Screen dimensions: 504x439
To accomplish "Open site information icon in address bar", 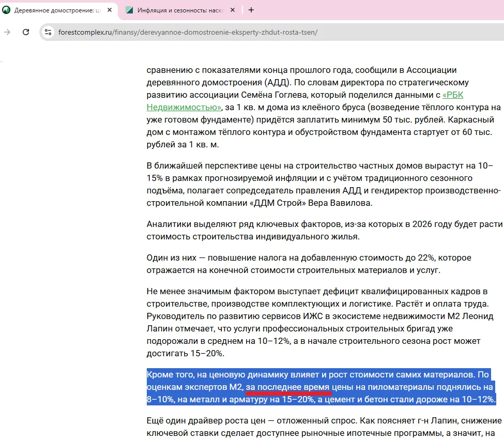I will (x=48, y=32).
